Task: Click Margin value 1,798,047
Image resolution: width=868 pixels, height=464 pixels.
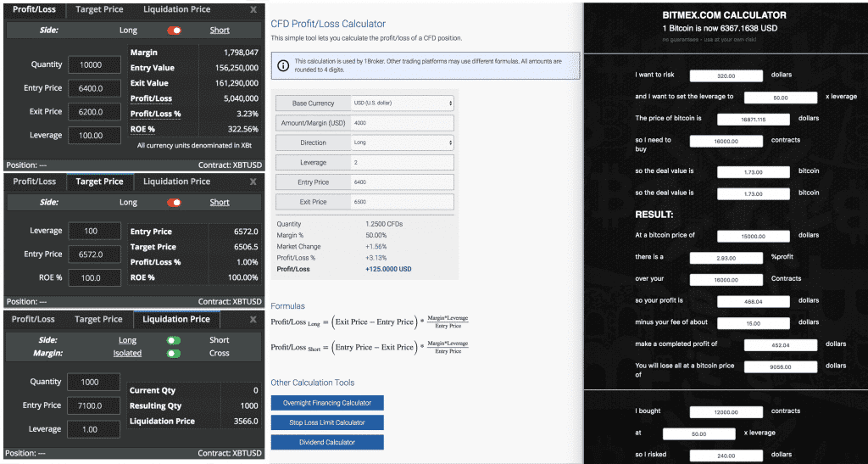Action: pos(241,53)
